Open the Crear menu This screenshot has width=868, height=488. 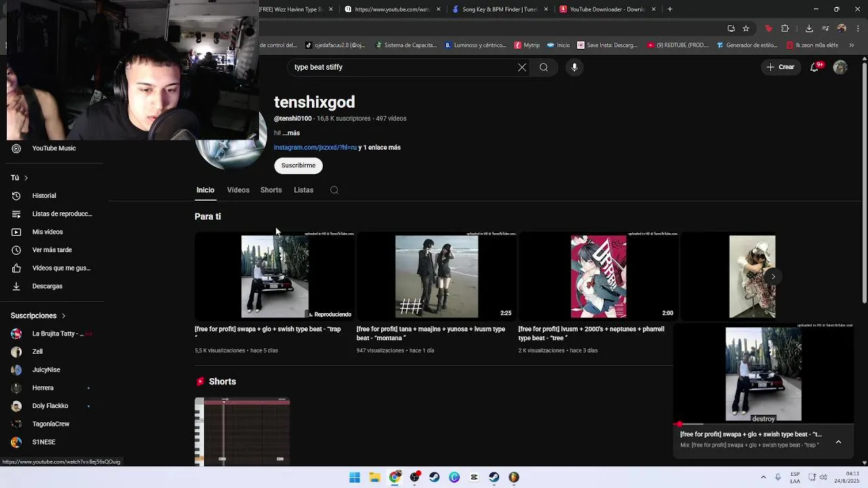[781, 67]
